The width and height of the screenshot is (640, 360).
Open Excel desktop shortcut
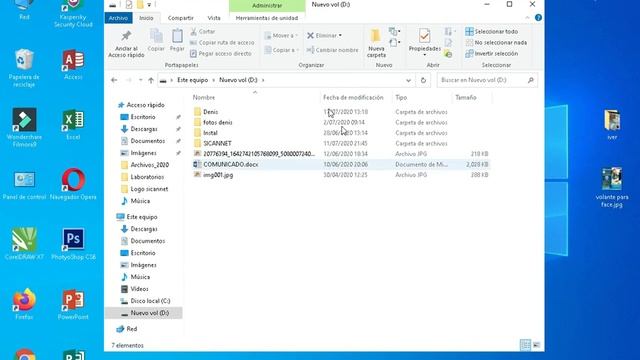(x=73, y=125)
